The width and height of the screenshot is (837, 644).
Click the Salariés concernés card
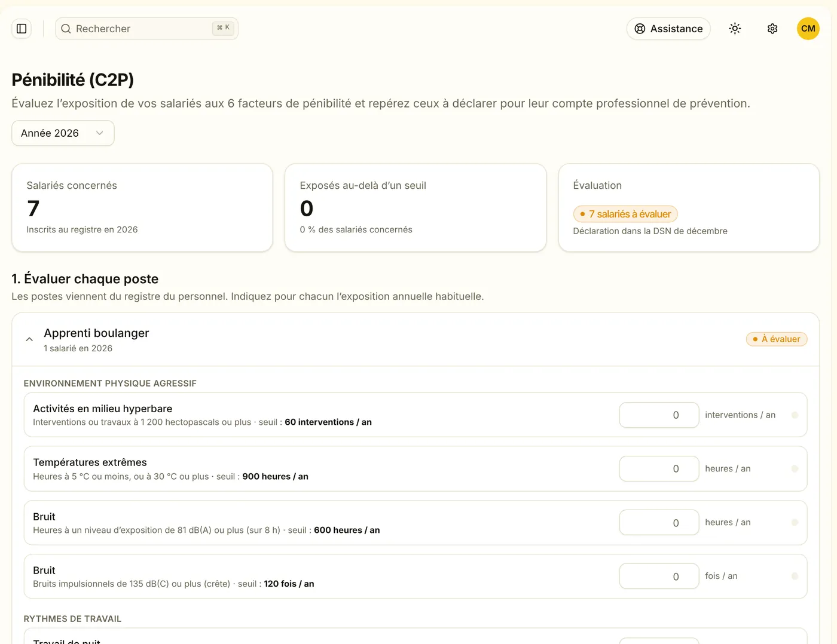point(142,208)
